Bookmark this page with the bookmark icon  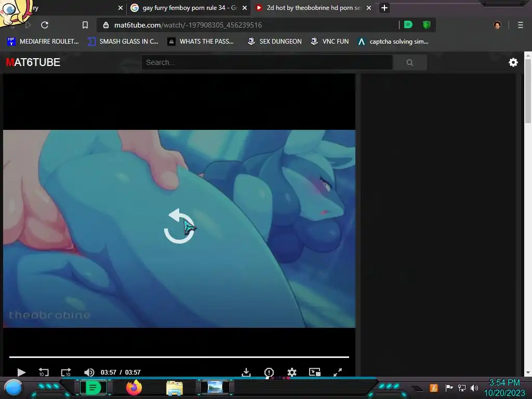click(85, 25)
